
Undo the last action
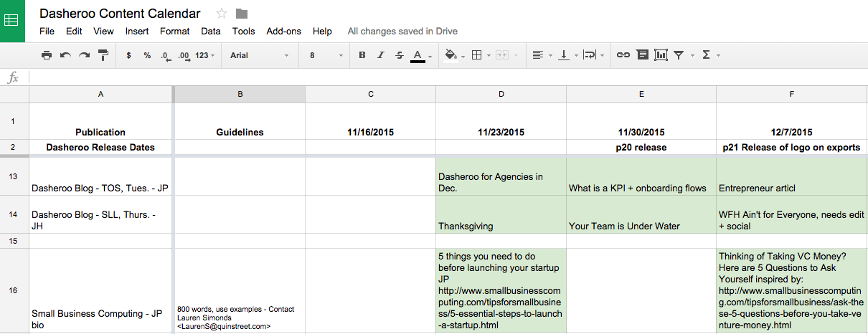point(65,55)
